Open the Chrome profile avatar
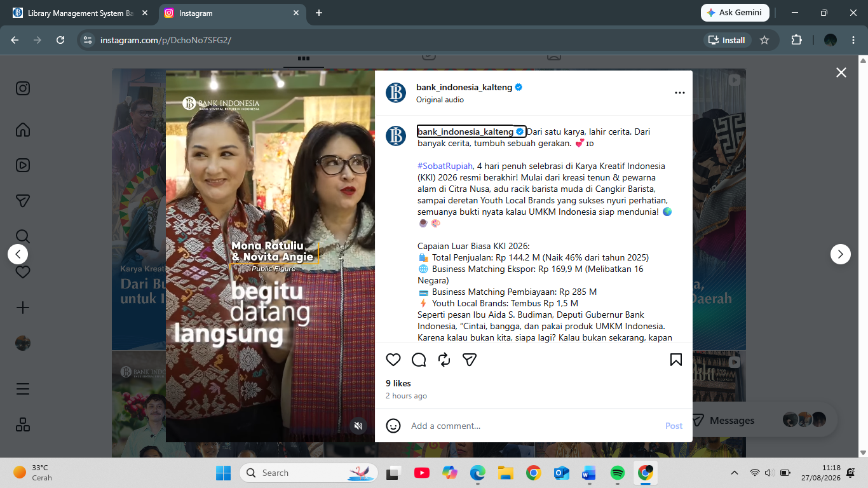The width and height of the screenshot is (868, 488). point(831,40)
